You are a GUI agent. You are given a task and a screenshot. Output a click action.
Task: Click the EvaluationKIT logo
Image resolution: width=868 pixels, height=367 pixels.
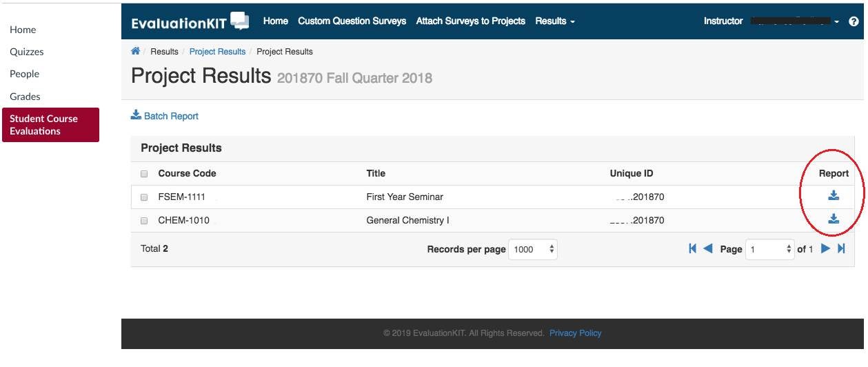coord(190,22)
